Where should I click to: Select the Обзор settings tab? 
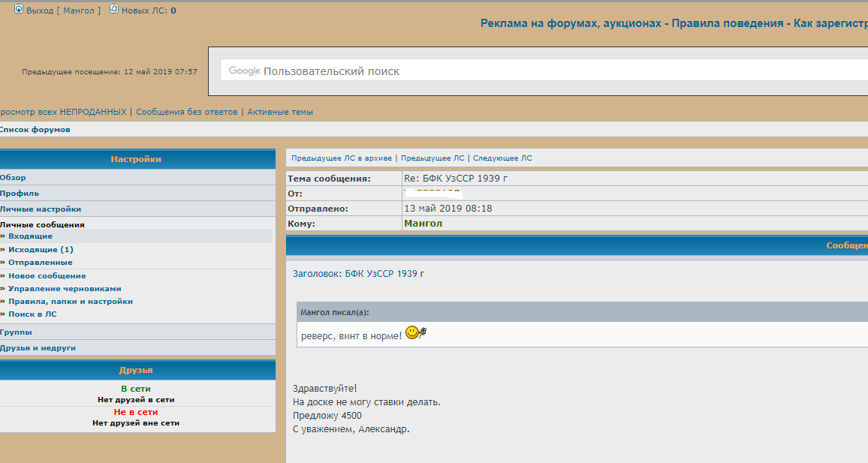[x=14, y=178]
